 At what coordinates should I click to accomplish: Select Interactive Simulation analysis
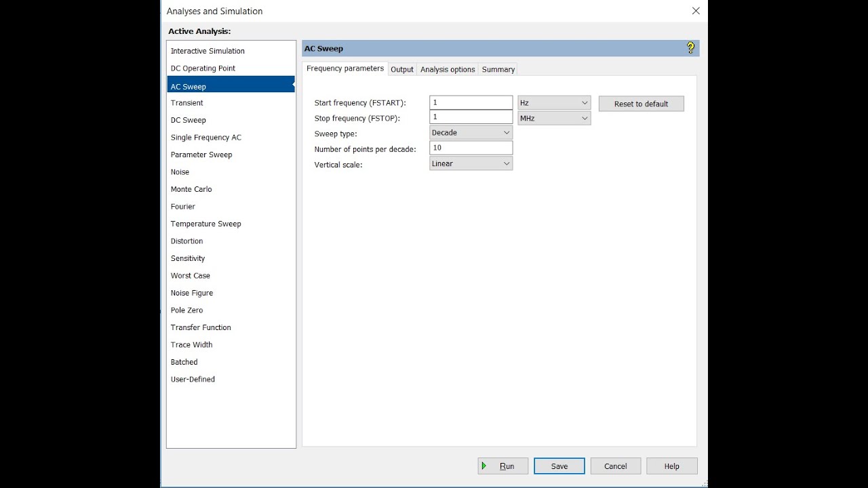coord(231,51)
